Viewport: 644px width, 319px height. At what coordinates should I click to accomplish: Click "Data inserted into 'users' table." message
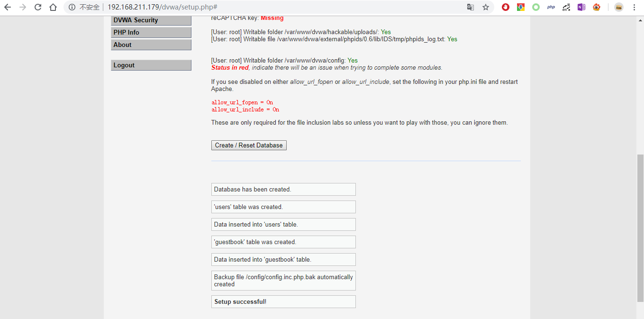click(x=283, y=224)
